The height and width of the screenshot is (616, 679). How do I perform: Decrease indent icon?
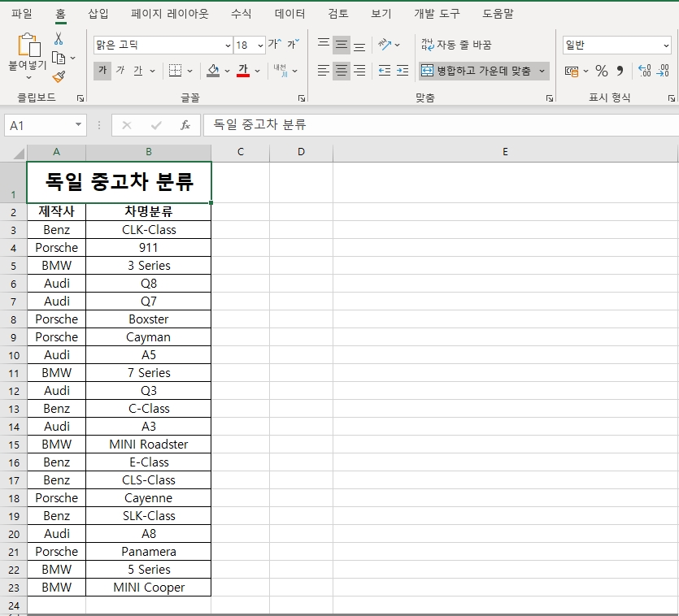click(385, 71)
